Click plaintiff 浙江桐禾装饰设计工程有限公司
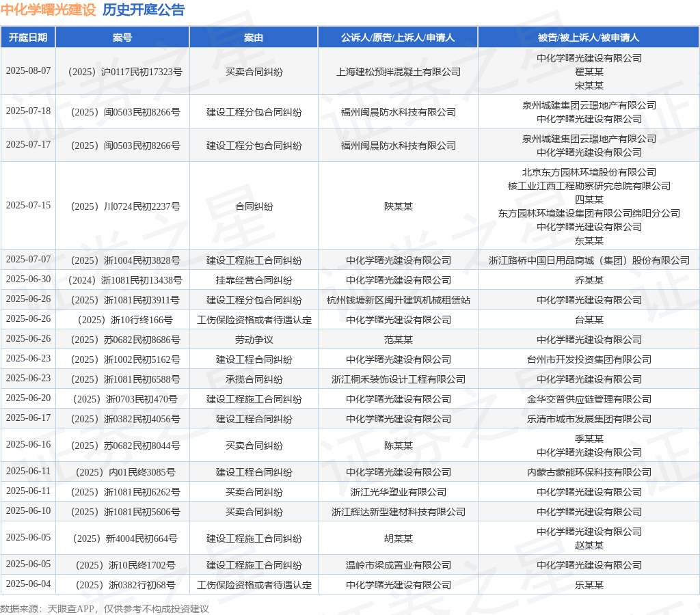The height and width of the screenshot is (615, 700). [x=399, y=379]
